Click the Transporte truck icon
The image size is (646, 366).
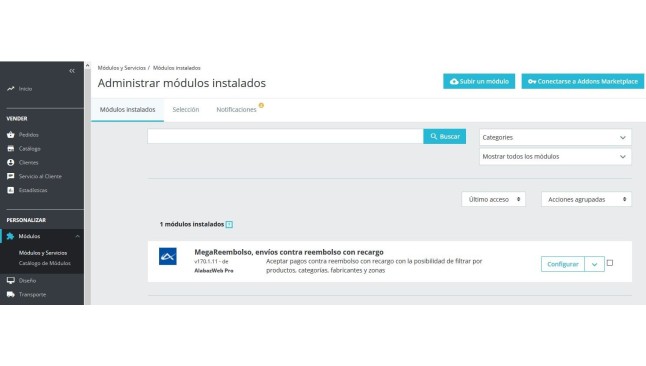tap(10, 294)
